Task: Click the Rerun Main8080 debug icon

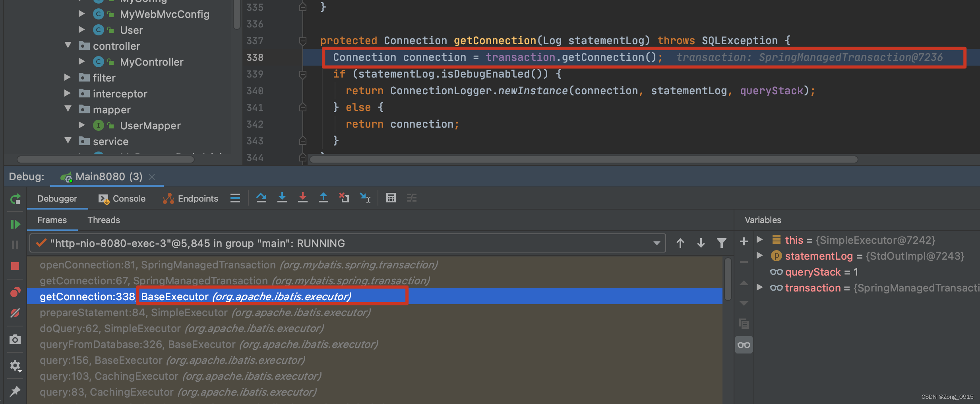Action: click(x=15, y=199)
